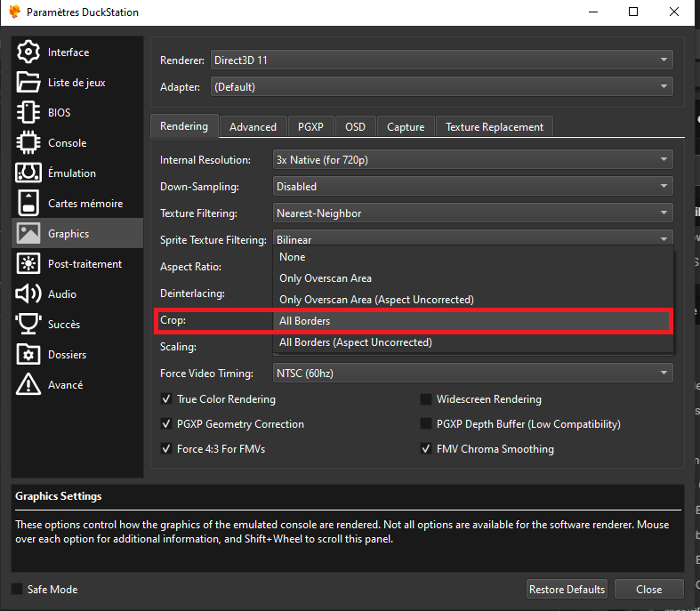Click the Sprite Texture Filtering label
Image resolution: width=700 pixels, height=611 pixels.
[x=213, y=240]
